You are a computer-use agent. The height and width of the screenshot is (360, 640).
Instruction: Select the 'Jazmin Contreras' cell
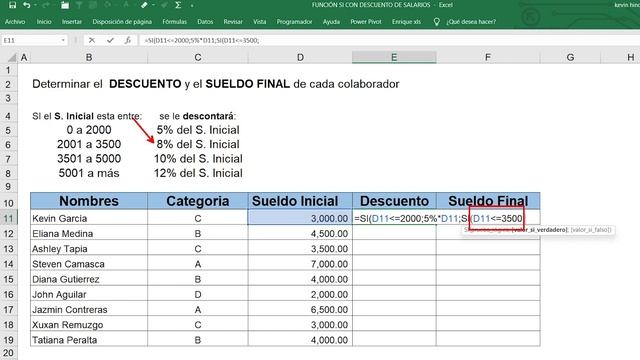(89, 309)
